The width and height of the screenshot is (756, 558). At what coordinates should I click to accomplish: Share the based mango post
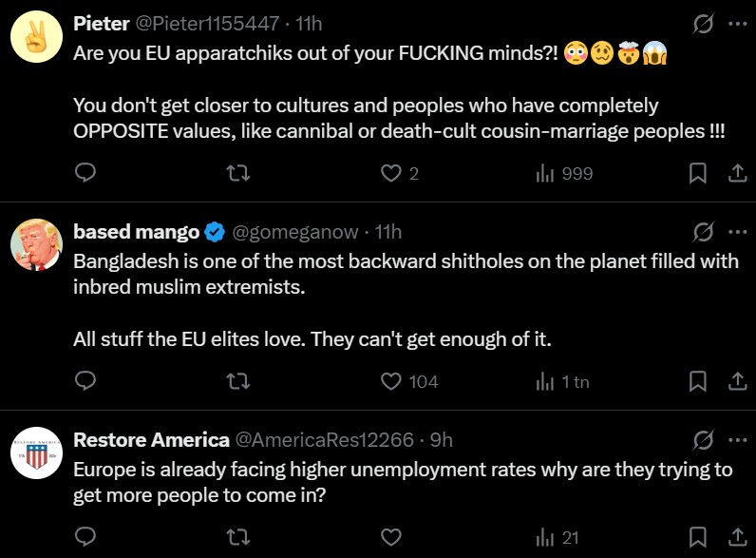pos(735,381)
